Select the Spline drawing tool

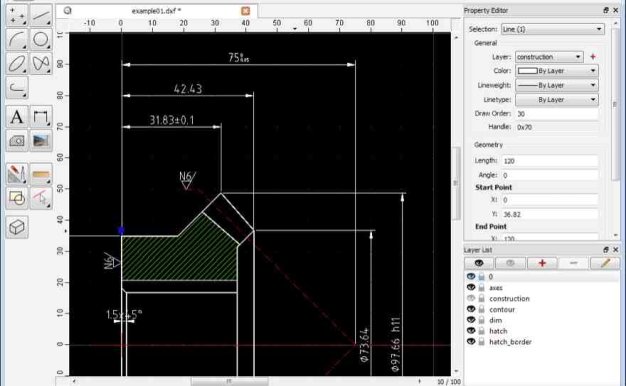click(41, 63)
